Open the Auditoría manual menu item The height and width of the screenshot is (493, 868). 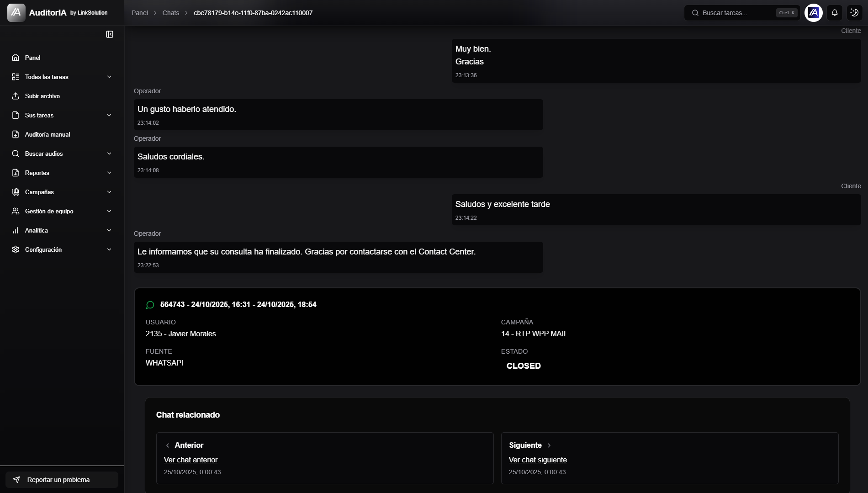tap(62, 134)
